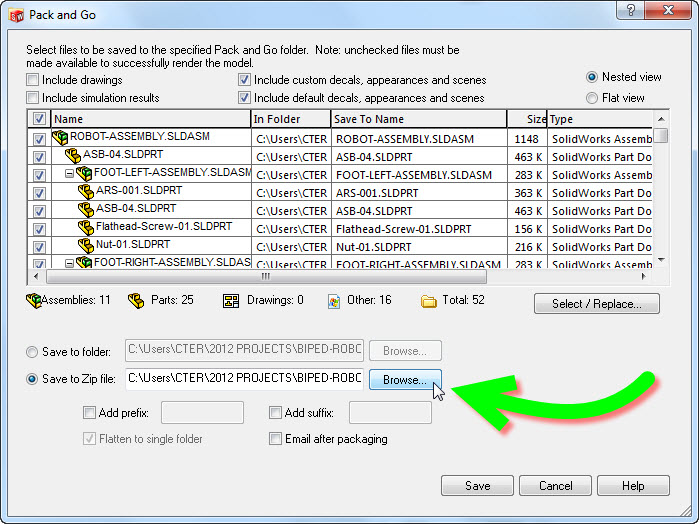The width and height of the screenshot is (699, 524).
Task: Click the Parts count icon
Action: tap(136, 301)
